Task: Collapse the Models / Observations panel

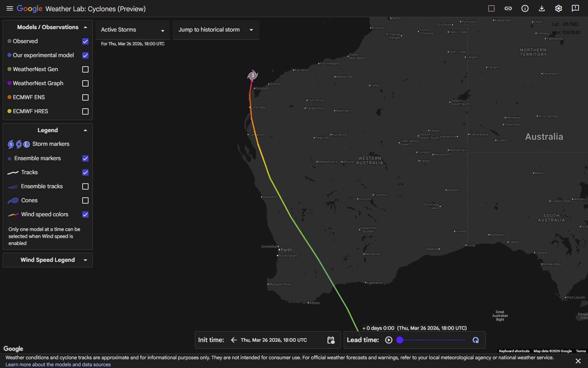Action: coord(85,27)
